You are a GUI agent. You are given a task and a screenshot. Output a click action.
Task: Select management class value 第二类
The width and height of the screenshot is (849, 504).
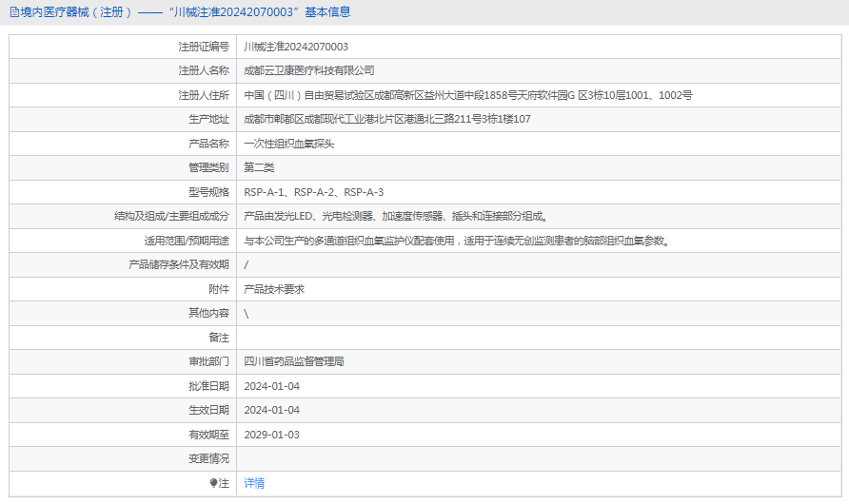259,167
